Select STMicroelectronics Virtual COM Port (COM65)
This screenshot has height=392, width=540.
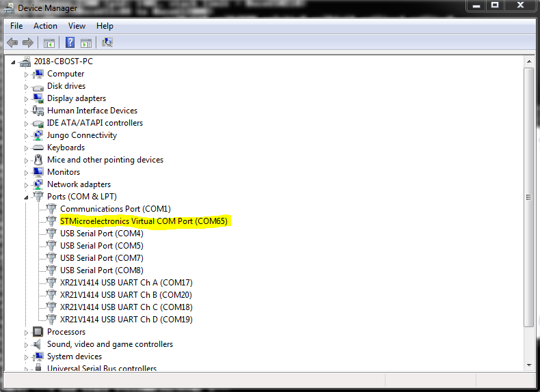pos(144,221)
